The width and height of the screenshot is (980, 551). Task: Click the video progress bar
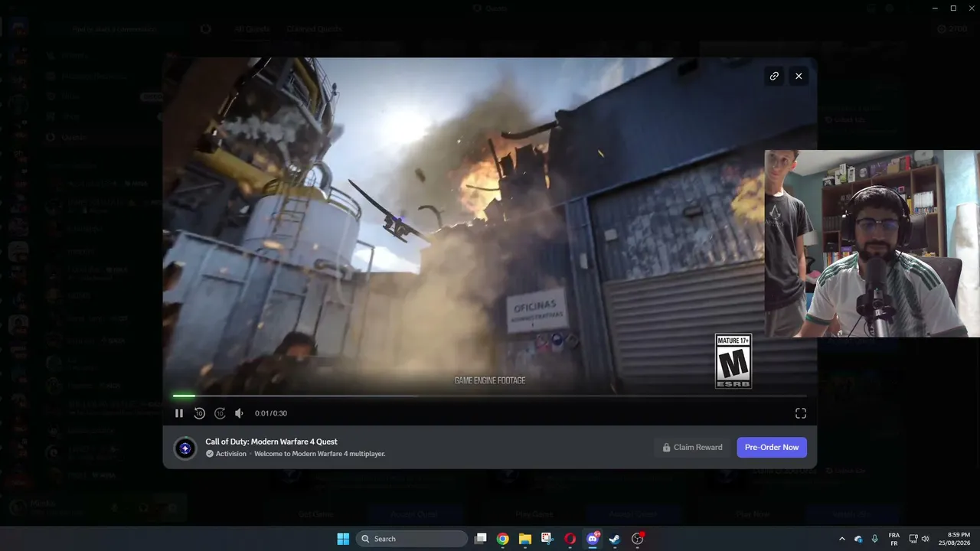coord(490,396)
